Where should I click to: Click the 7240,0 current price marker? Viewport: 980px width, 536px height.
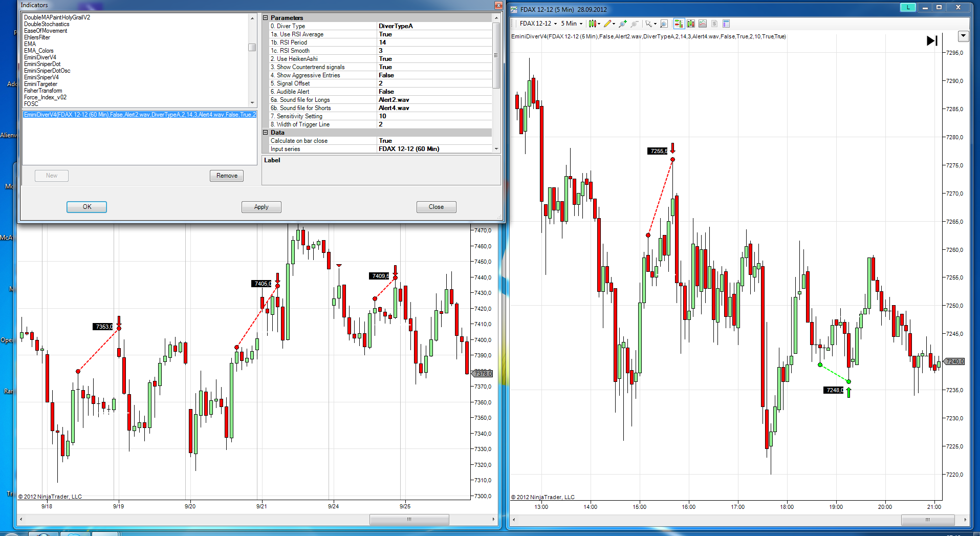954,361
